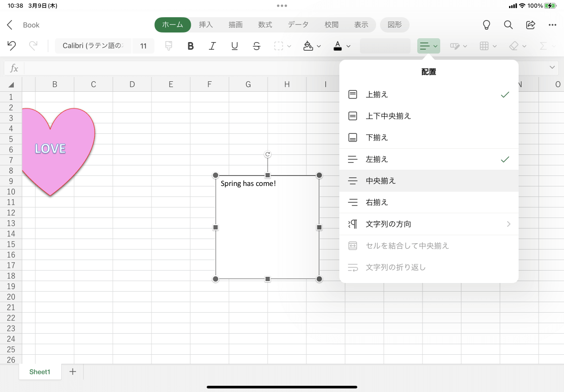This screenshot has height=392, width=564.
Task: Tap the font size 11 field
Action: tap(143, 46)
